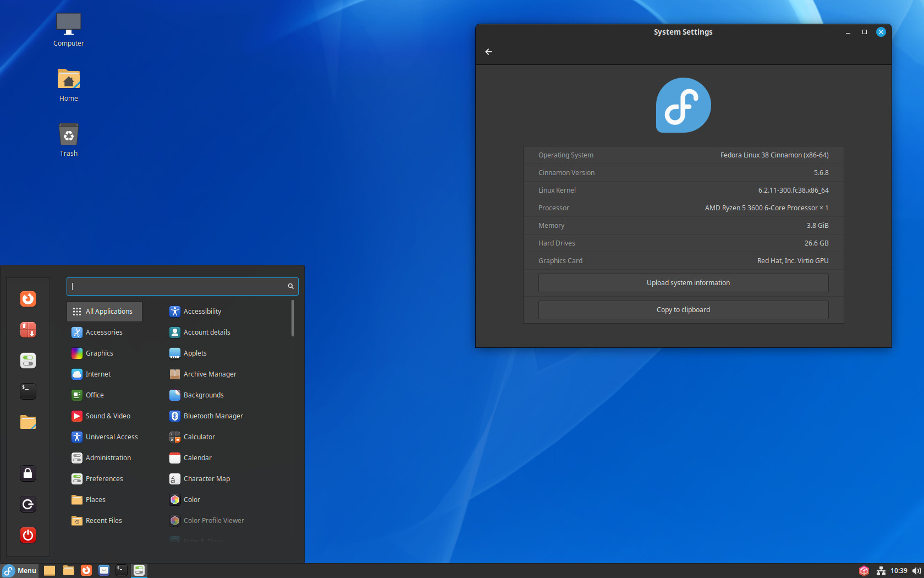Launch Terminal from menu favorites sidebar
Viewport: 924px width, 578px height.
click(28, 391)
